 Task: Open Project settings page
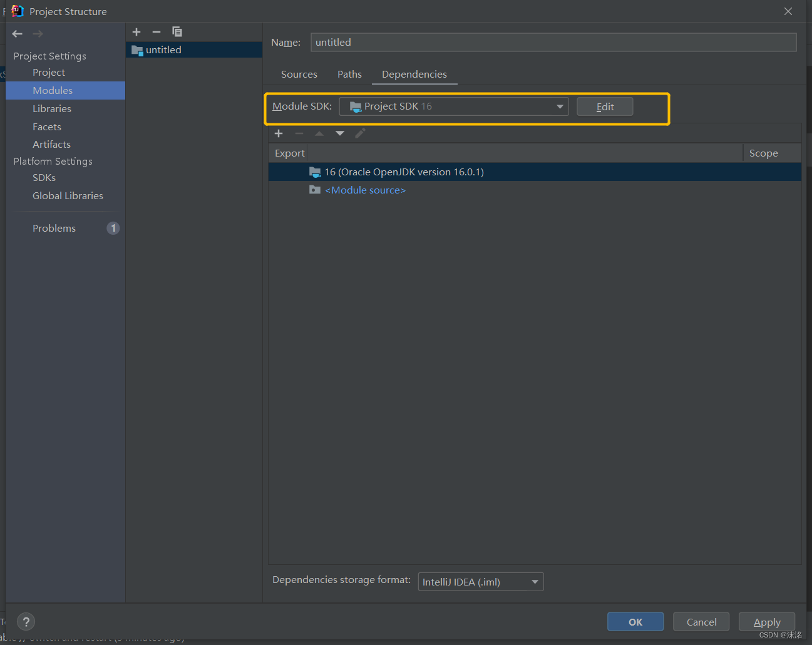click(x=49, y=73)
